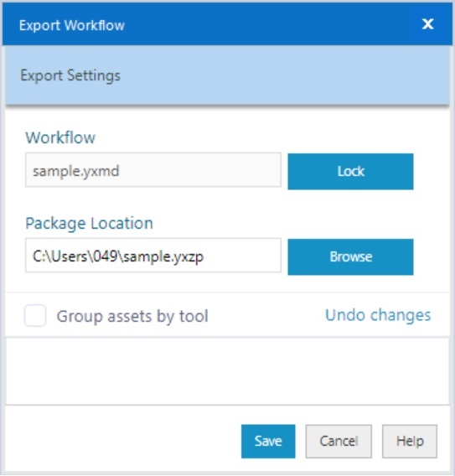Click the empty assets list box

[x=227, y=370]
